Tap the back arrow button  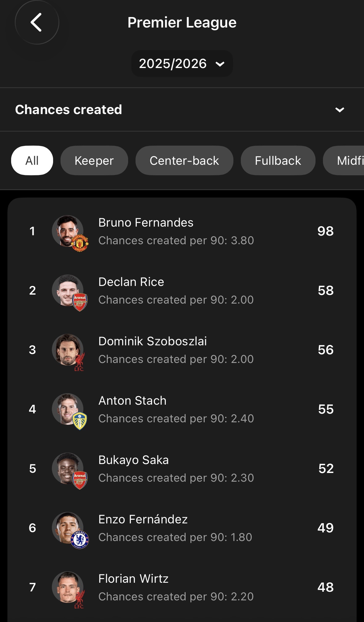pos(37,22)
